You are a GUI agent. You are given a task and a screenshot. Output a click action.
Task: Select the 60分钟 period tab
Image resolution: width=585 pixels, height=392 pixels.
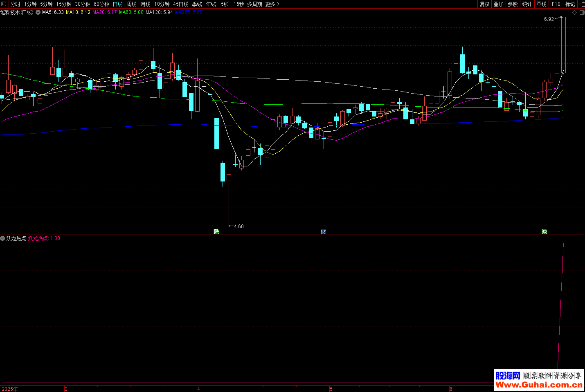pos(101,4)
